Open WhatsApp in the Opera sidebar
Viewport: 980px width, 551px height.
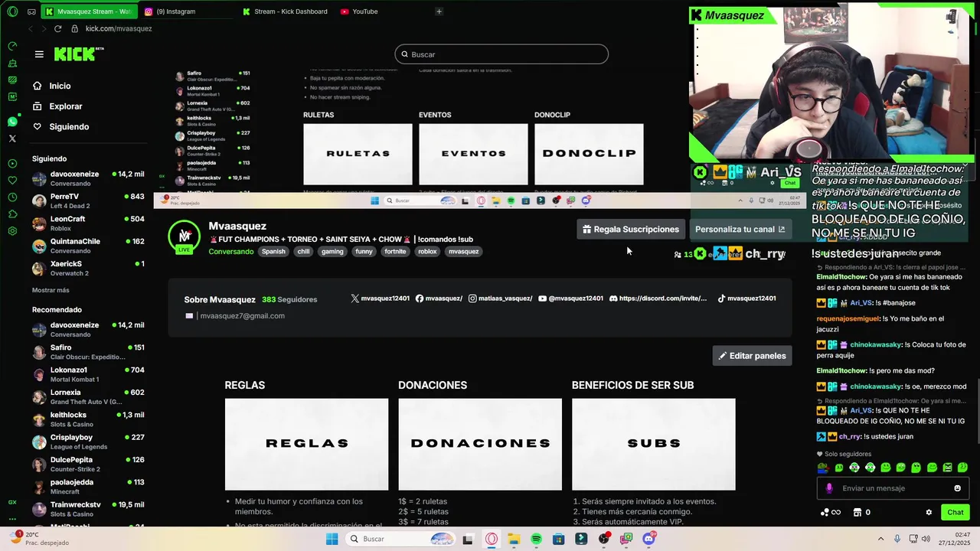pyautogui.click(x=12, y=122)
